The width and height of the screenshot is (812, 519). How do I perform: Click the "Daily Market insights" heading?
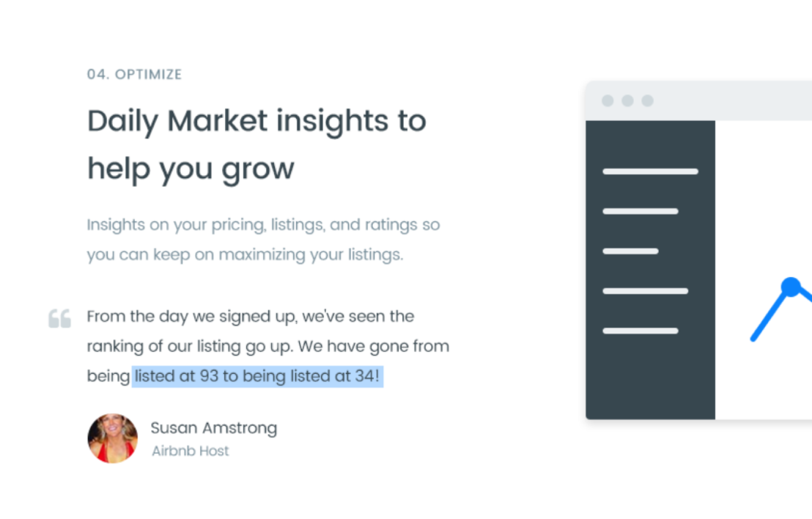click(256, 121)
